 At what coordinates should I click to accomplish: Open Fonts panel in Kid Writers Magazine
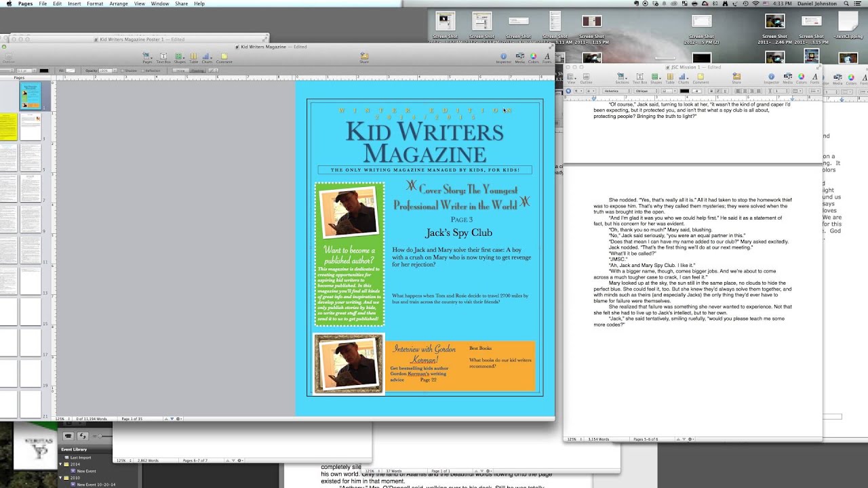click(547, 57)
